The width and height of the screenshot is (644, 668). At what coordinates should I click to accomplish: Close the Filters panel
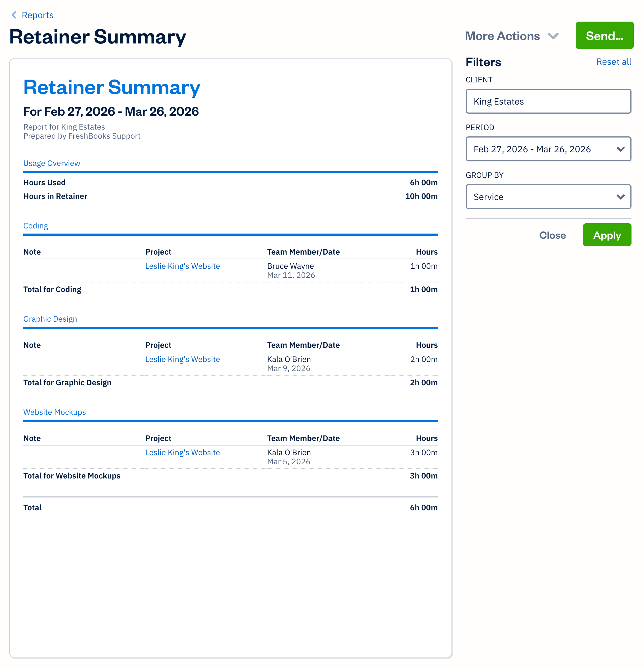coord(552,235)
